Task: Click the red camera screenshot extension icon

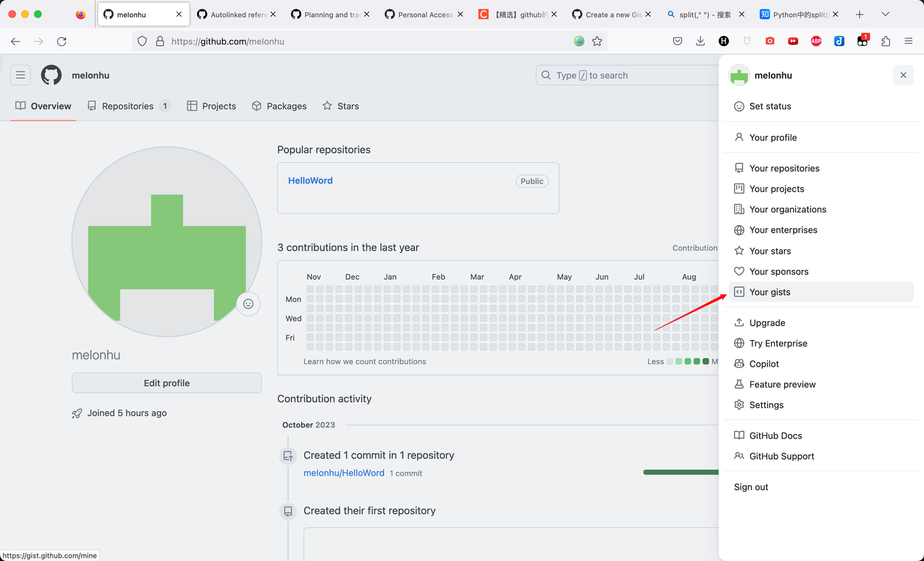Action: [x=770, y=41]
